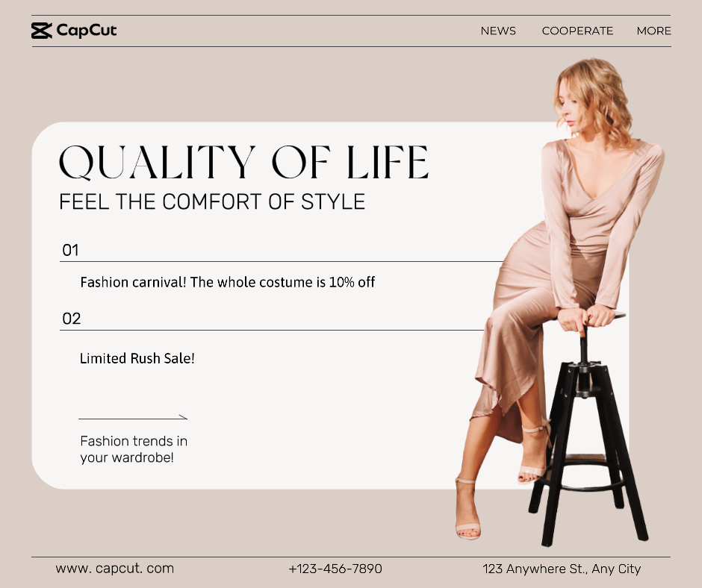This screenshot has height=588, width=702.
Task: Click the CapCut brand name text
Action: [x=87, y=31]
